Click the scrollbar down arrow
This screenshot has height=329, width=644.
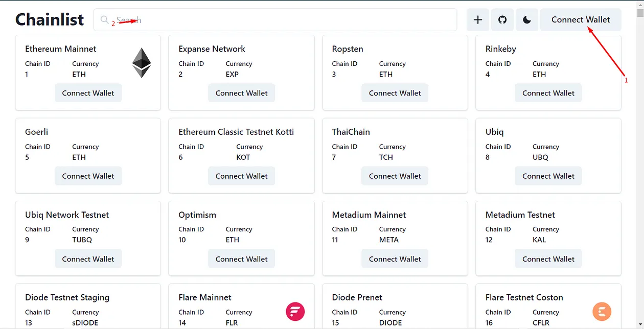click(x=640, y=323)
